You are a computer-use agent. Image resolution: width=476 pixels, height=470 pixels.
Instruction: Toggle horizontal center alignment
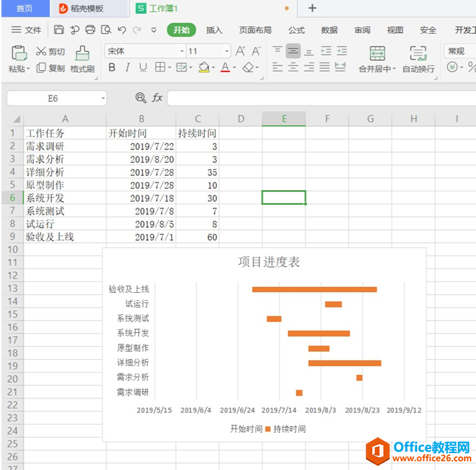click(293, 67)
